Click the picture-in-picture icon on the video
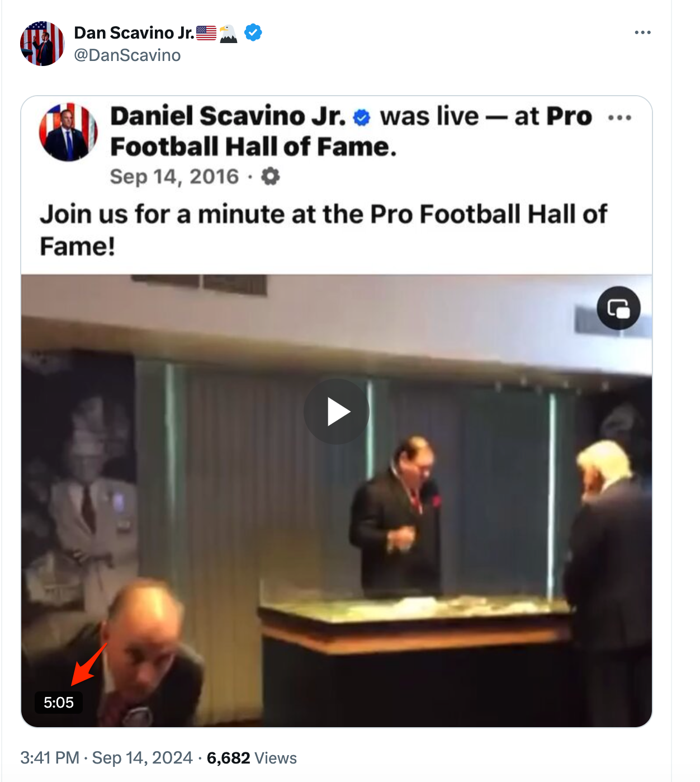Screen dimensions: 700x782 point(618,308)
